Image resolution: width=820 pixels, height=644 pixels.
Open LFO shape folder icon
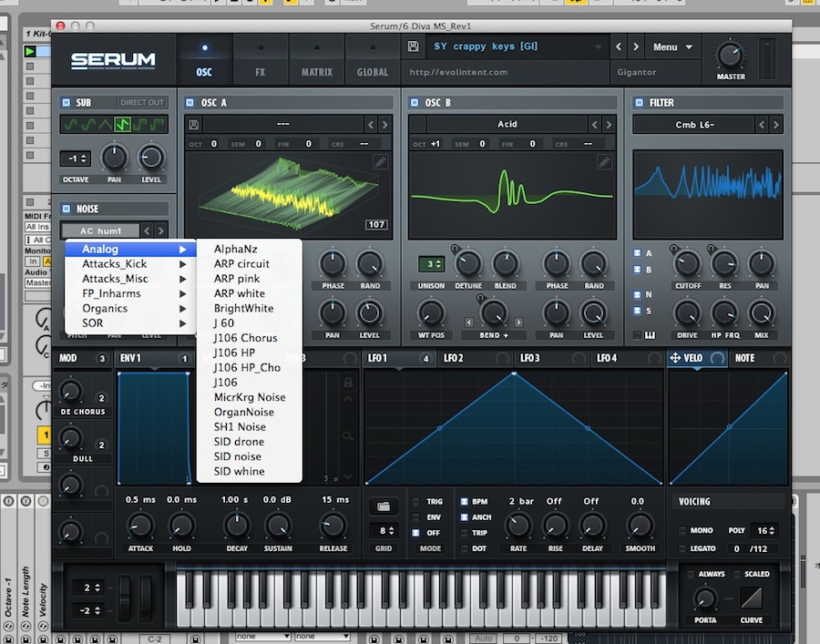(x=384, y=506)
